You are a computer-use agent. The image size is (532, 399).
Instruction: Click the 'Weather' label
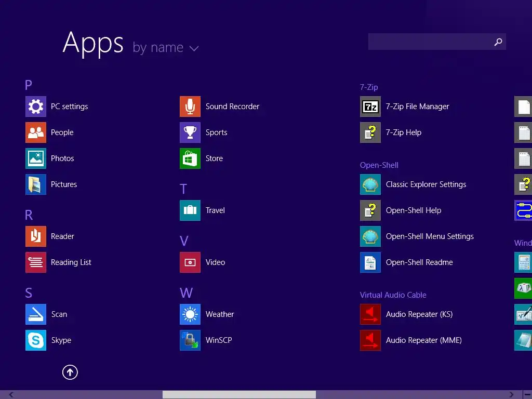coord(220,314)
